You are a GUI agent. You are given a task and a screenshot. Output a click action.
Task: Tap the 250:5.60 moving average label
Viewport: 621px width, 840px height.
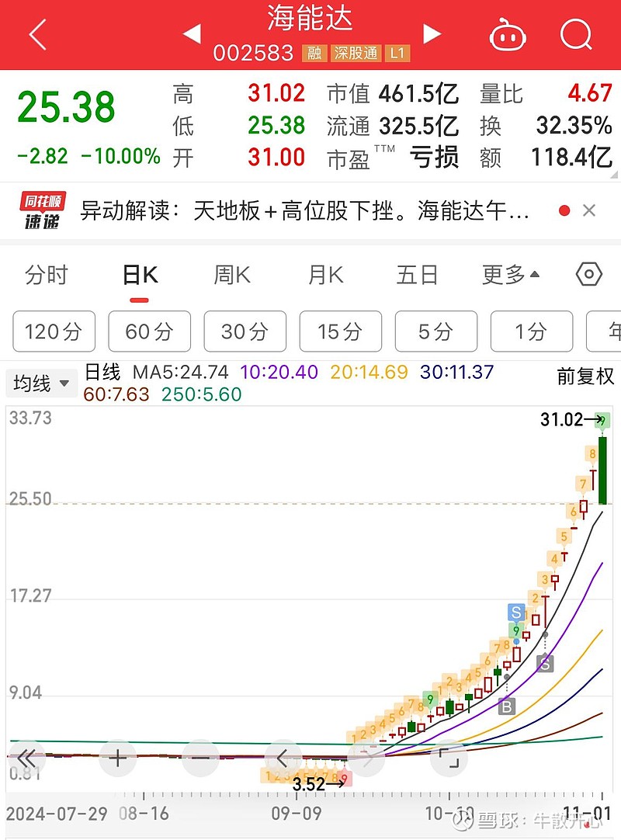(202, 394)
